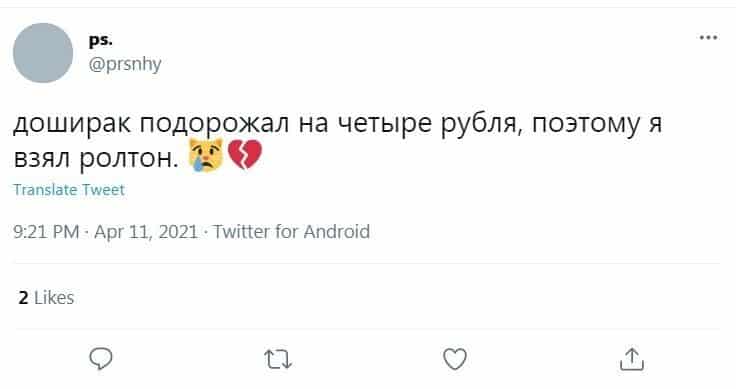Click the broken heart emoji
Image resolution: width=736 pixels, height=389 pixels.
pyautogui.click(x=245, y=155)
